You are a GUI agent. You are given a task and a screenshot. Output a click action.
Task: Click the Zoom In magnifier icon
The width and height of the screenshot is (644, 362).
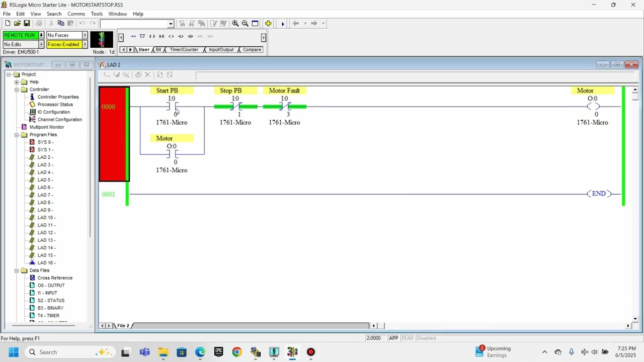[x=235, y=24]
